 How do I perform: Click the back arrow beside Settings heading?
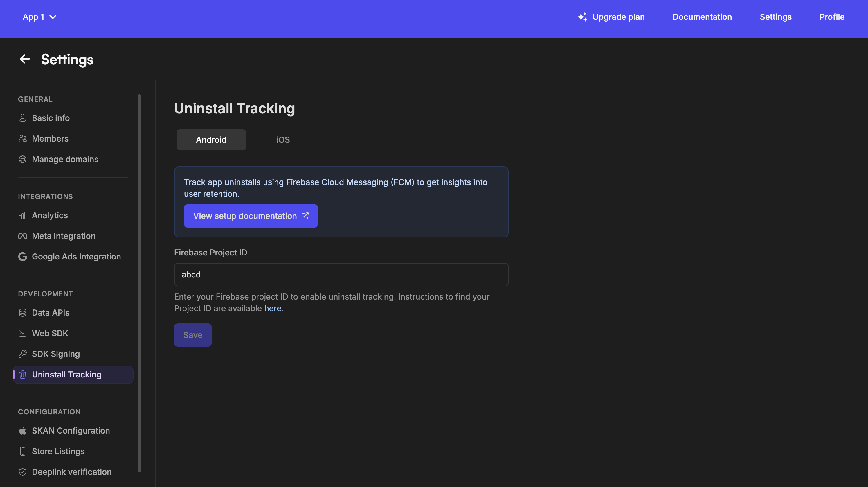coord(25,59)
